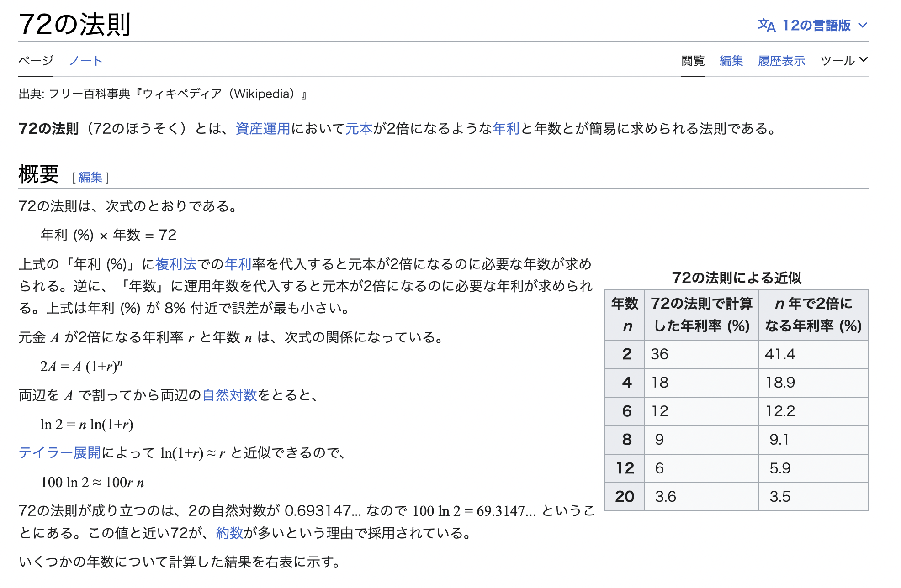Select the 閲覧 tab

693,61
